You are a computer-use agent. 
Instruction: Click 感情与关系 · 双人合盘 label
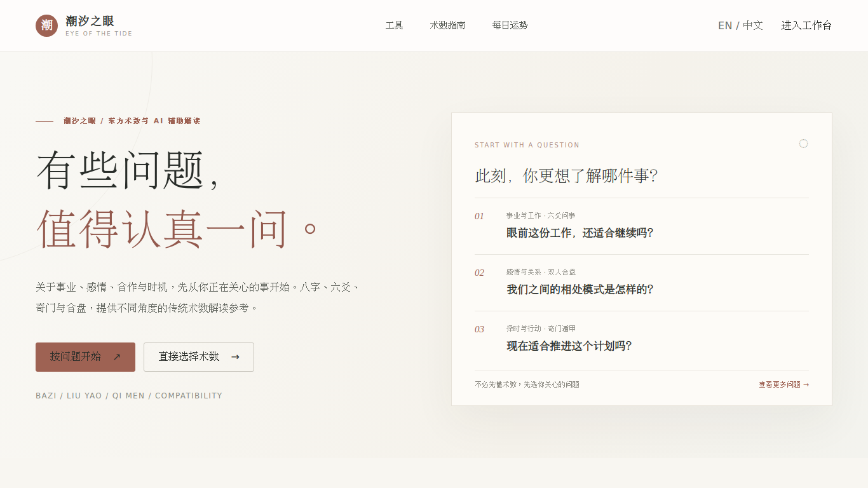click(541, 272)
